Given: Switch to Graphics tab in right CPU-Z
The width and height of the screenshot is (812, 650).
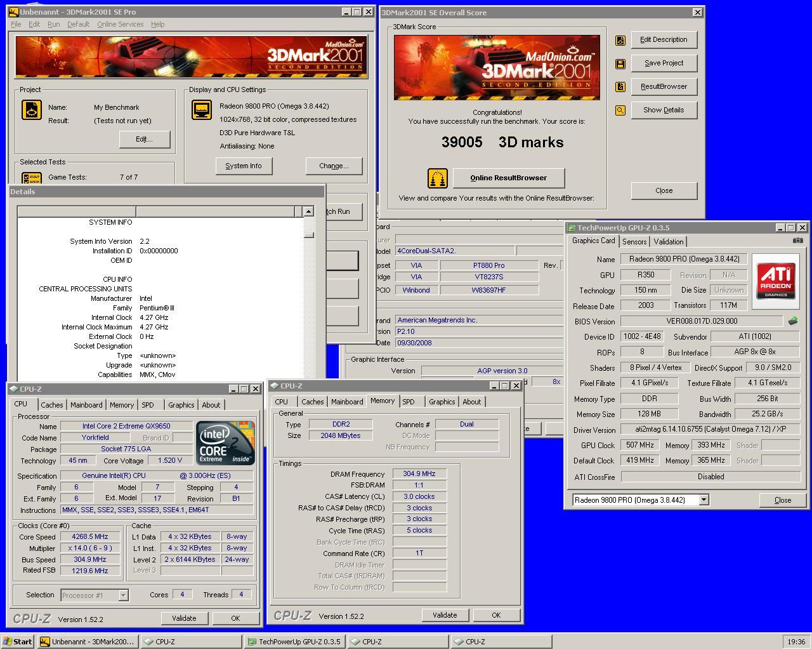Looking at the screenshot, I should click(442, 402).
